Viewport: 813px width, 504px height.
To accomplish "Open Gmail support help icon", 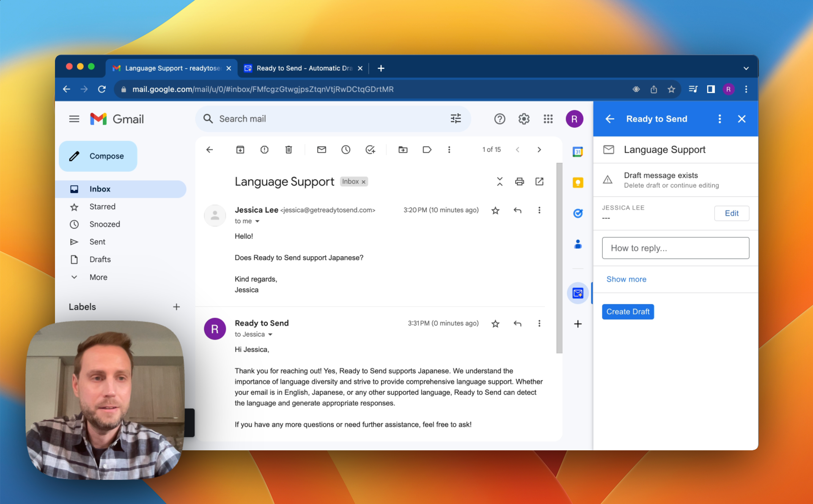I will tap(500, 119).
